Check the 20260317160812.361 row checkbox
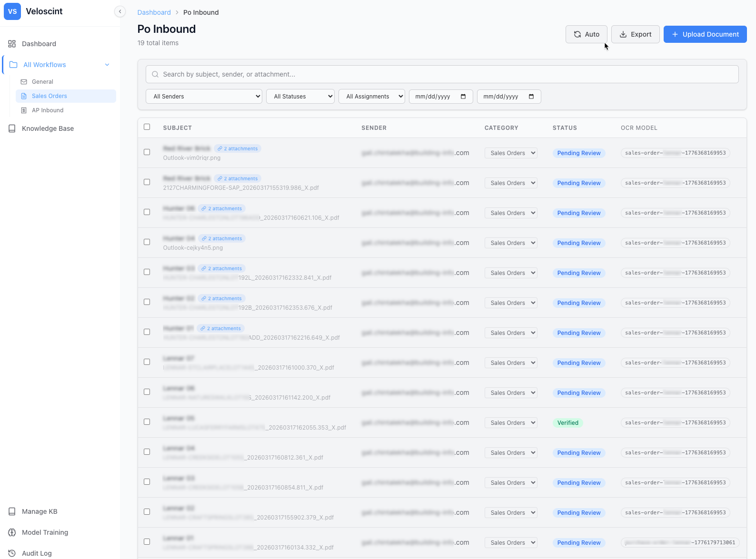The height and width of the screenshot is (559, 756). tap(147, 452)
